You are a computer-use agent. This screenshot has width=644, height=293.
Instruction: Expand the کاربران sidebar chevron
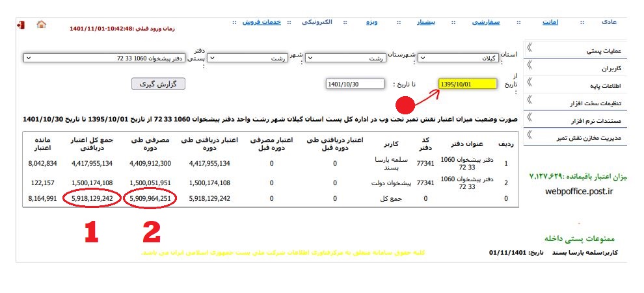[x=530, y=65]
